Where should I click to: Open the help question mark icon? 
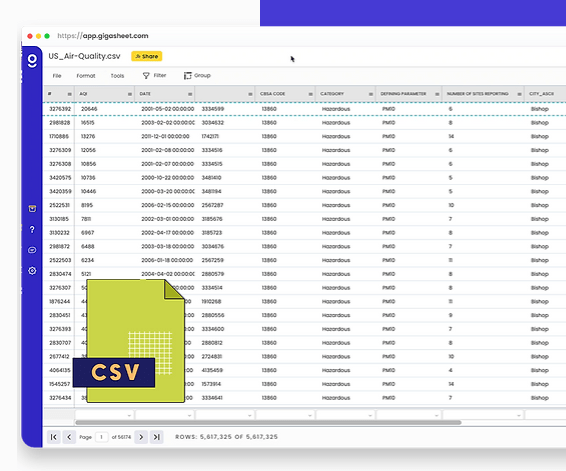pyautogui.click(x=32, y=230)
